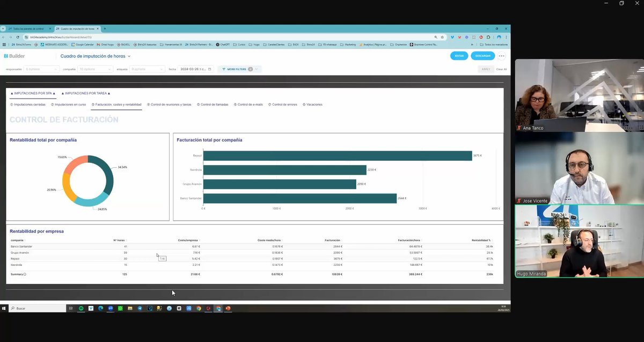The width and height of the screenshot is (644, 342).
Task: Click Hugo Miranda's video thumbnail
Action: 579,241
